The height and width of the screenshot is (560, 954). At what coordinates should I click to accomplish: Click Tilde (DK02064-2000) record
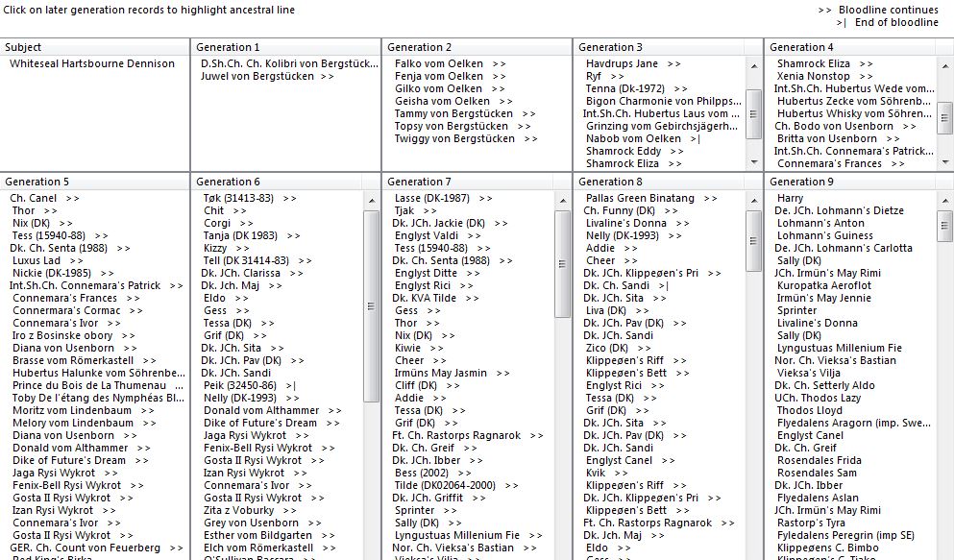(456, 486)
